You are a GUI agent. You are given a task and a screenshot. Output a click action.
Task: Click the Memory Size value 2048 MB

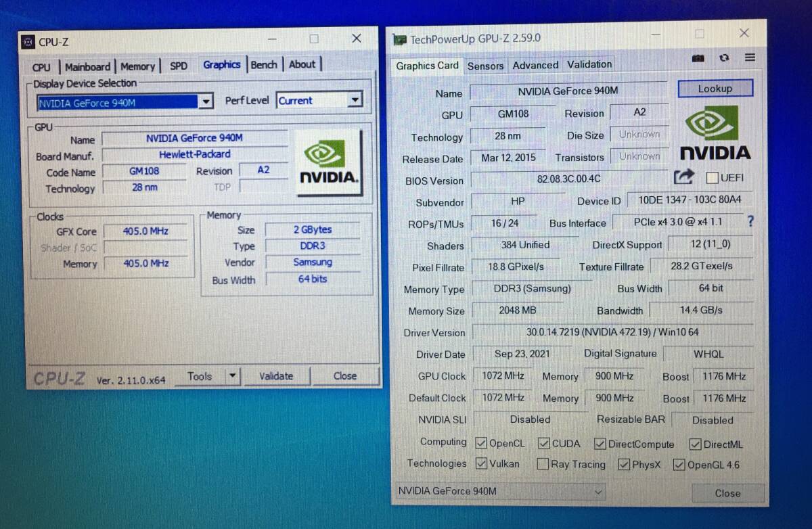coord(518,310)
